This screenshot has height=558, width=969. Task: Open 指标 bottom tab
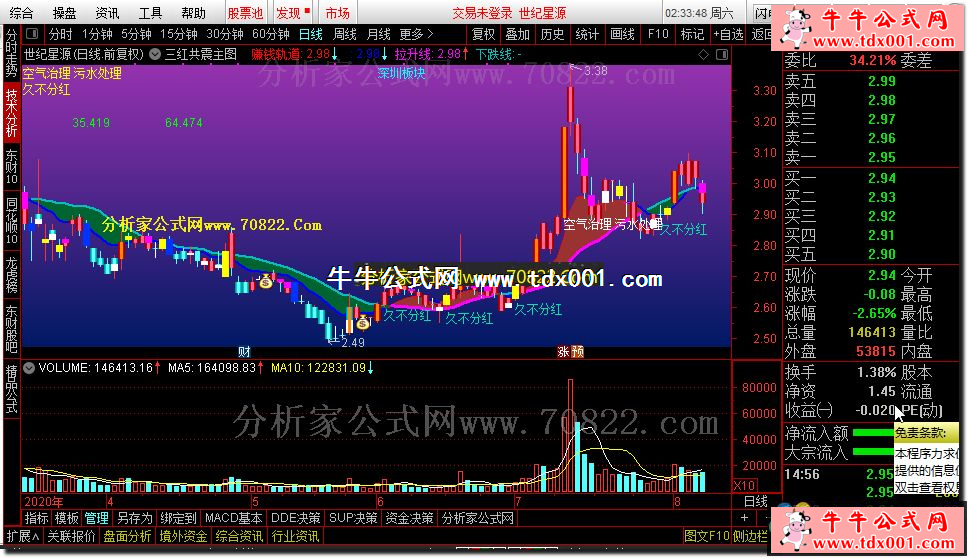36,518
